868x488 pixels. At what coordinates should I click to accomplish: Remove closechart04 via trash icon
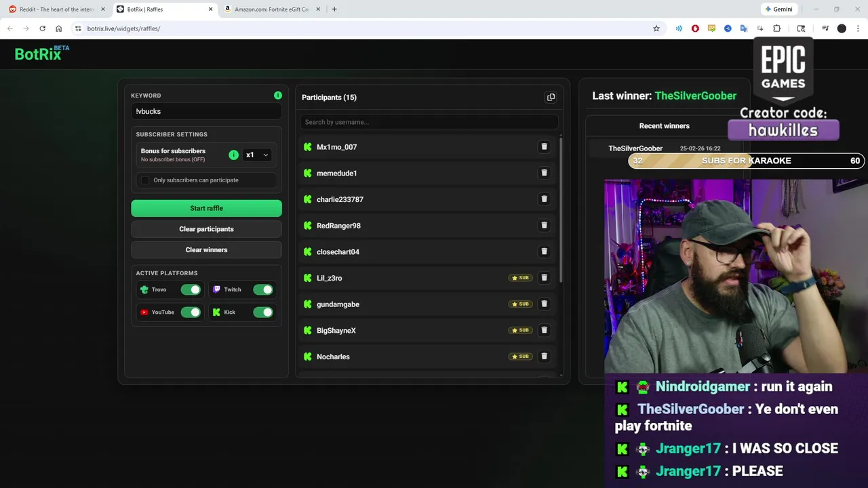click(x=544, y=251)
